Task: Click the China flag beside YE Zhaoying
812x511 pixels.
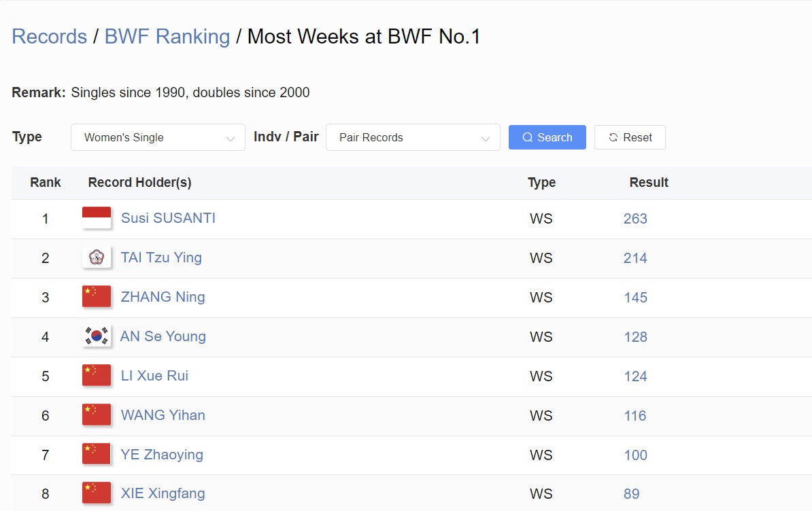Action: (x=97, y=455)
